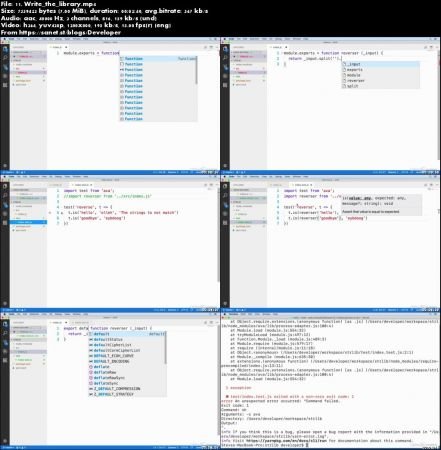
Task: Open Extensions icon in middle-left frame
Action: pos(5,222)
